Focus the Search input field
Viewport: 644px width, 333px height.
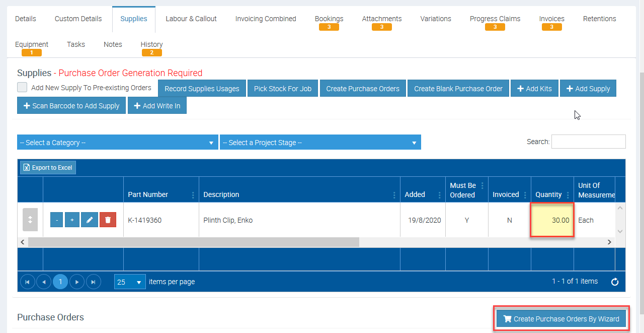pyautogui.click(x=588, y=142)
